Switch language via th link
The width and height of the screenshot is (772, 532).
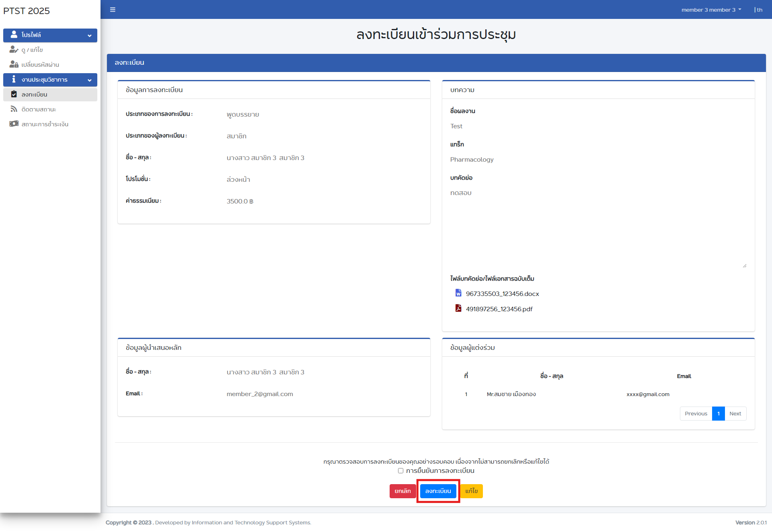[x=759, y=10]
